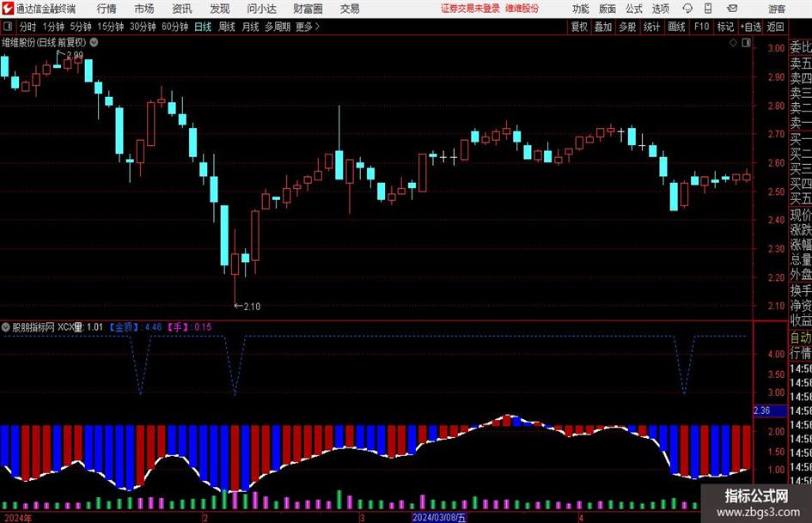Click the 标记 mark toolbar button
812x523 pixels.
coord(725,27)
